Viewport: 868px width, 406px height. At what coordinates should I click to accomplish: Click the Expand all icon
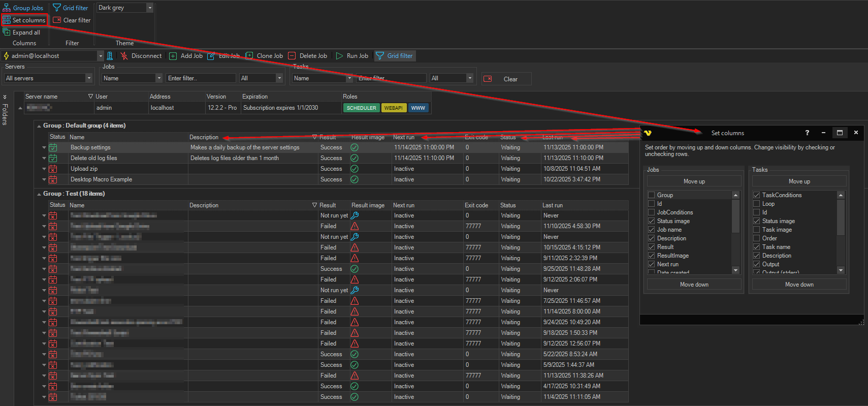[x=7, y=33]
